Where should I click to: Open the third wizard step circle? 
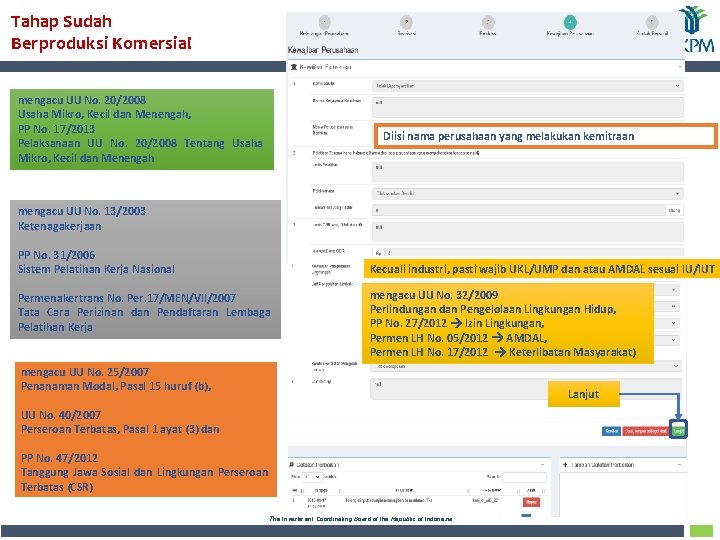[488, 22]
